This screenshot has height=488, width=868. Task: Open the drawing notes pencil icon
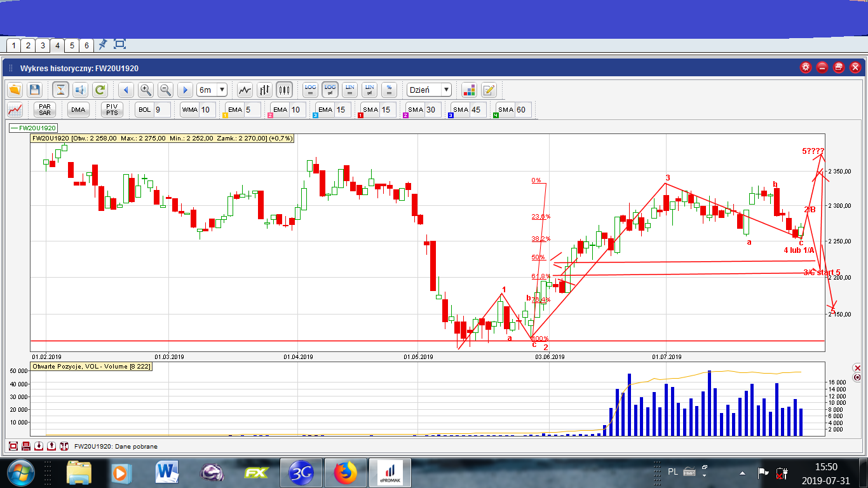[x=488, y=90]
